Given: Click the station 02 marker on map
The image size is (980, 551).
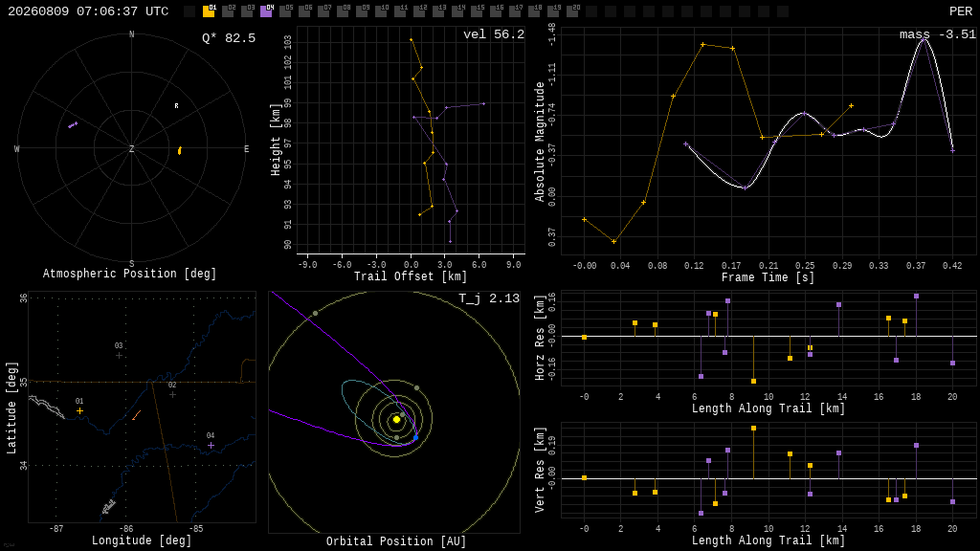Looking at the screenshot, I should coord(172,395).
